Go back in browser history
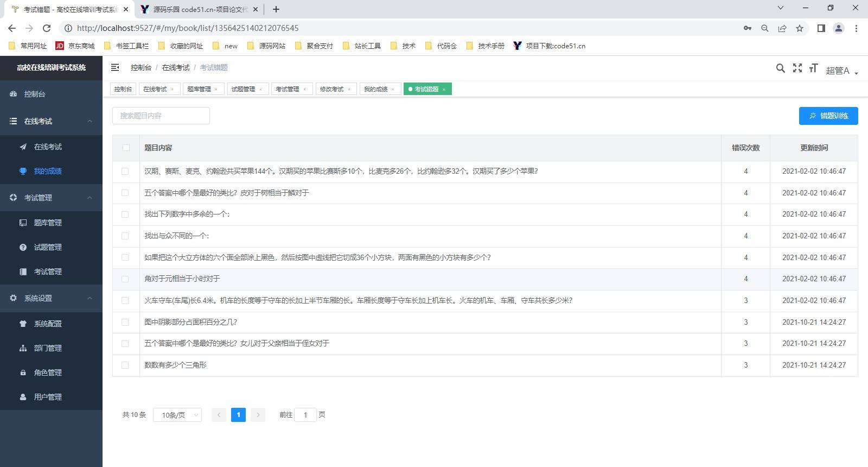868x467 pixels. tap(12, 28)
